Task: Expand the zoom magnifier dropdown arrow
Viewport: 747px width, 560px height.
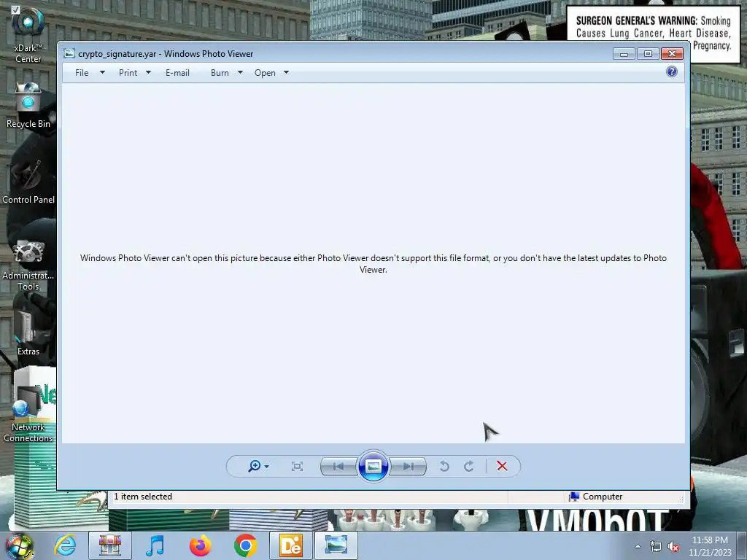Action: click(x=267, y=466)
